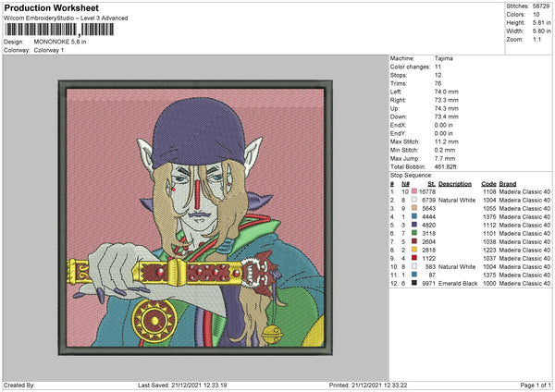
Task: Select the 'Created By:' footer label
Action: click(19, 385)
